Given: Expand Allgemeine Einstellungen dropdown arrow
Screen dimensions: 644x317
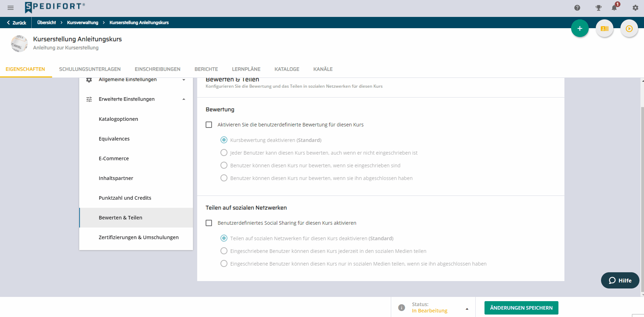Looking at the screenshot, I should coord(184,80).
